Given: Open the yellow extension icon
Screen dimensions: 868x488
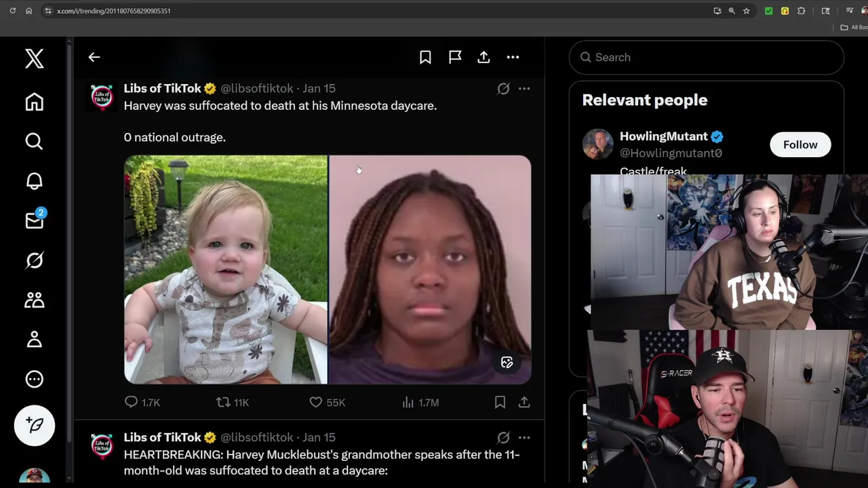Looking at the screenshot, I should click(785, 11).
